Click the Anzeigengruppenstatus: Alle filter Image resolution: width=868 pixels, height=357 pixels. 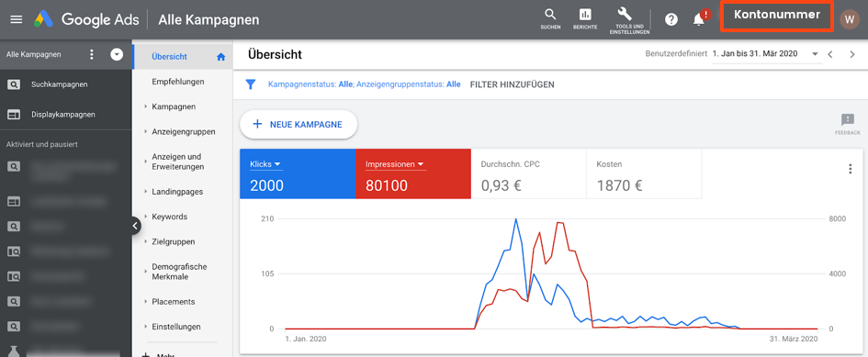(x=409, y=84)
